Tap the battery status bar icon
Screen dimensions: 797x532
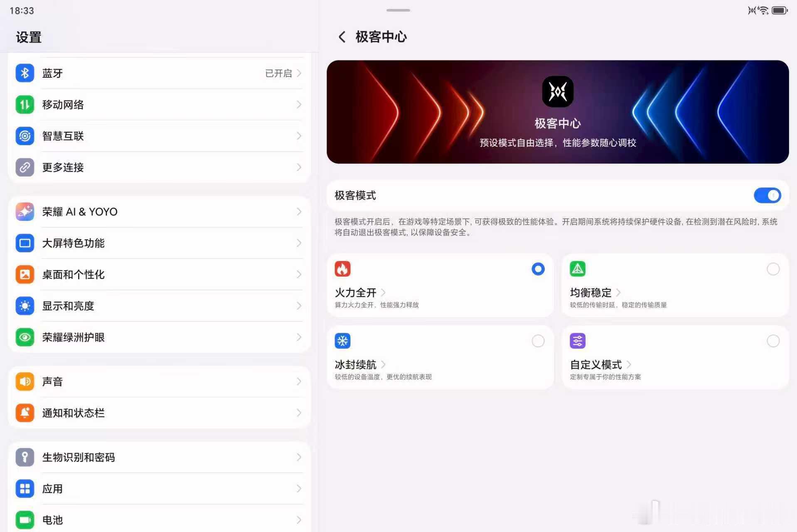pos(780,10)
